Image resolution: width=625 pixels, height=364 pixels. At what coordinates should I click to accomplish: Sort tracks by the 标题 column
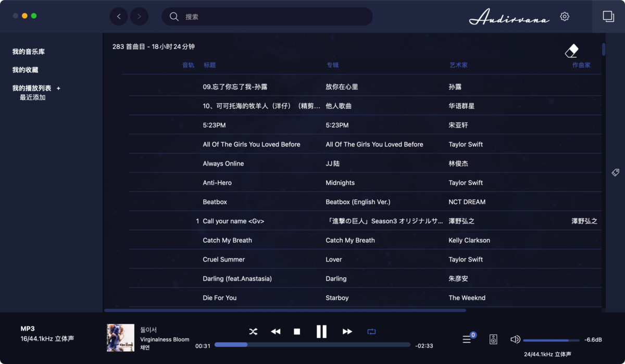[210, 65]
